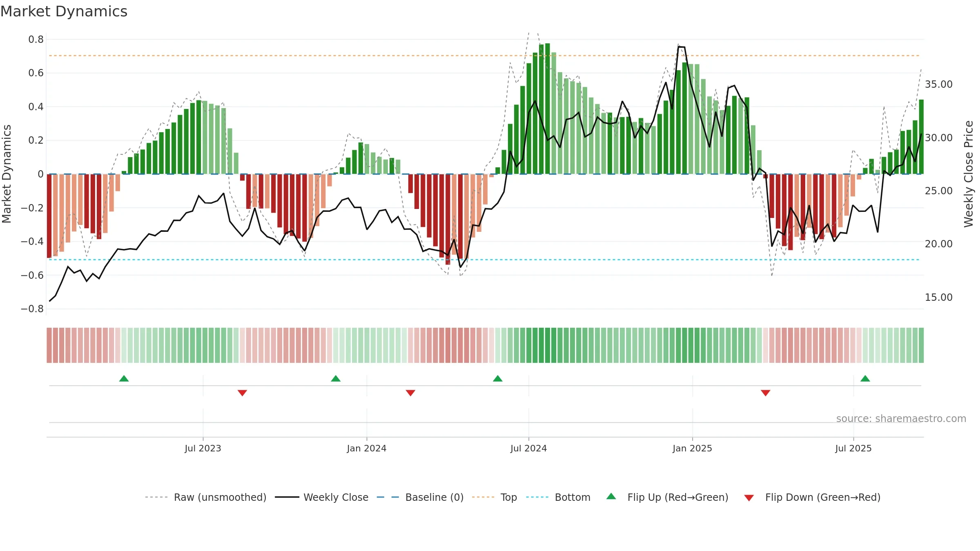The width and height of the screenshot is (980, 551).
Task: Click the −0.8 left axis tick label
Action: [x=32, y=309]
